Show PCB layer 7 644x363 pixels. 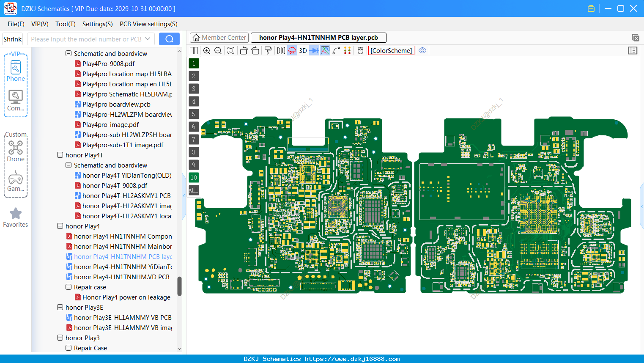coord(194,140)
